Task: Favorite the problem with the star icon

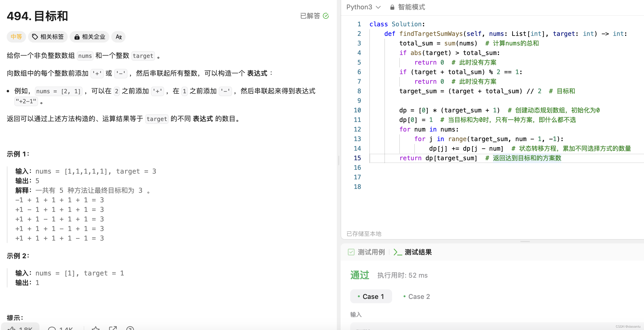Action: (95, 328)
